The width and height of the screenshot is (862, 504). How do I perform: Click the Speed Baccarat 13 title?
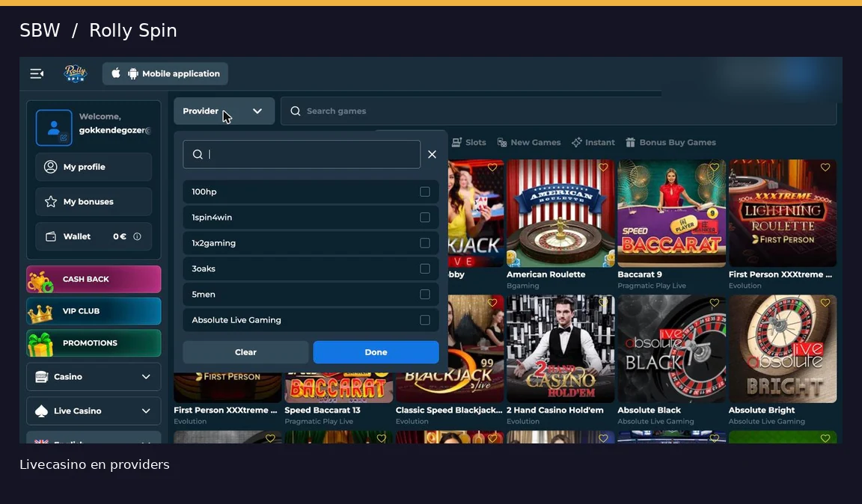tap(323, 410)
